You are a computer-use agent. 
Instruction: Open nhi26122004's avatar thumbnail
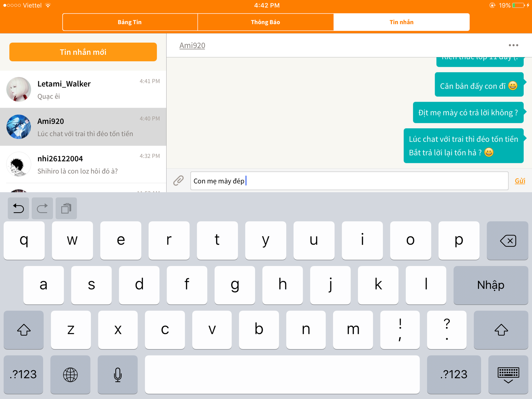click(19, 164)
